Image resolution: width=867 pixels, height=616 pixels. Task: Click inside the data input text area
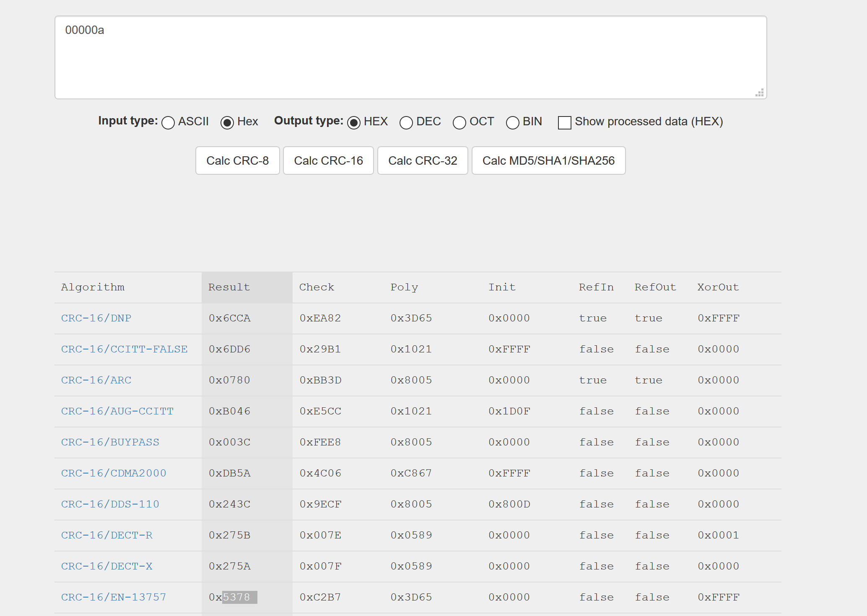click(x=411, y=57)
